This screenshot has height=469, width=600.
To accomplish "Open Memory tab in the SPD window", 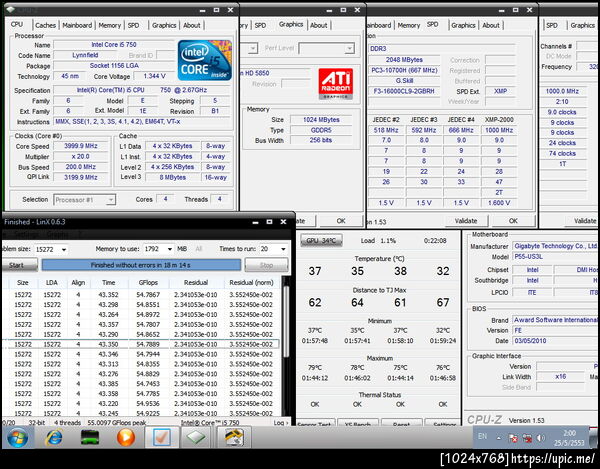I will pos(408,25).
